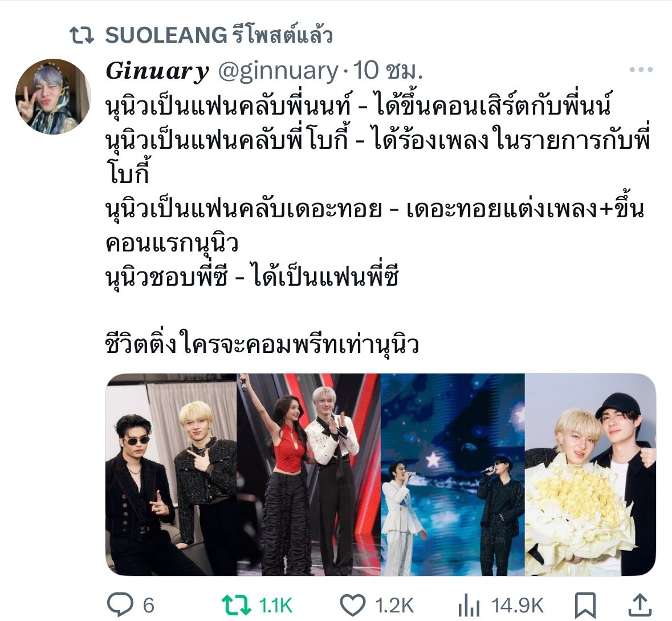Bookmark the tweet via the bookmark icon
672x621 pixels.
[585, 606]
